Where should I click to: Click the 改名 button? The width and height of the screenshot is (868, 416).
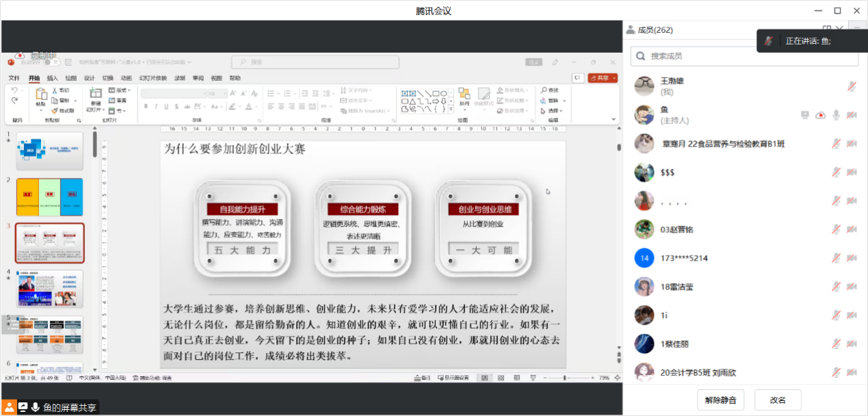777,400
